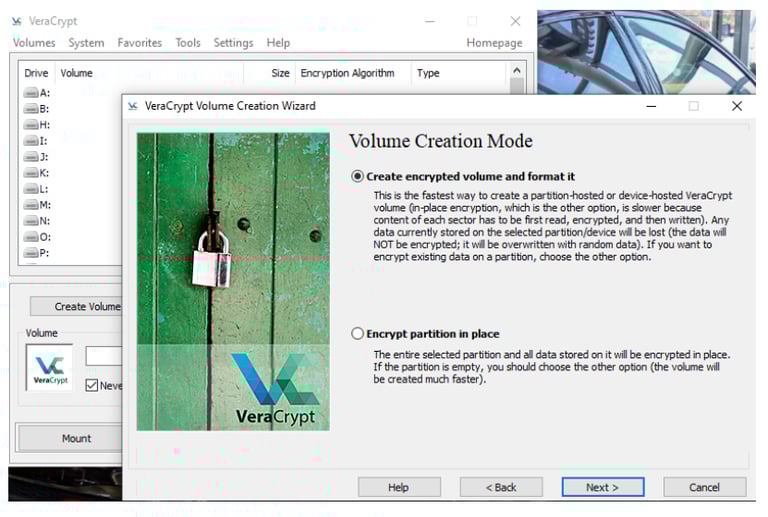768x517 pixels.
Task: Open the System menu
Action: [x=86, y=43]
